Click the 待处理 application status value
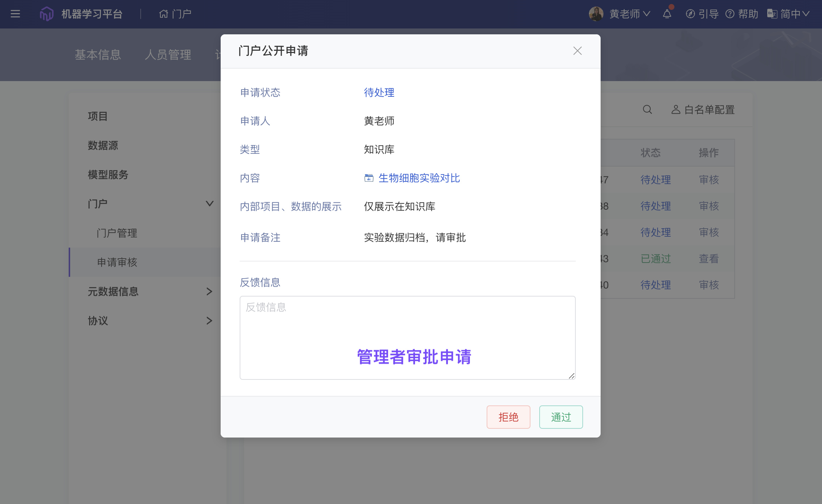 tap(379, 92)
